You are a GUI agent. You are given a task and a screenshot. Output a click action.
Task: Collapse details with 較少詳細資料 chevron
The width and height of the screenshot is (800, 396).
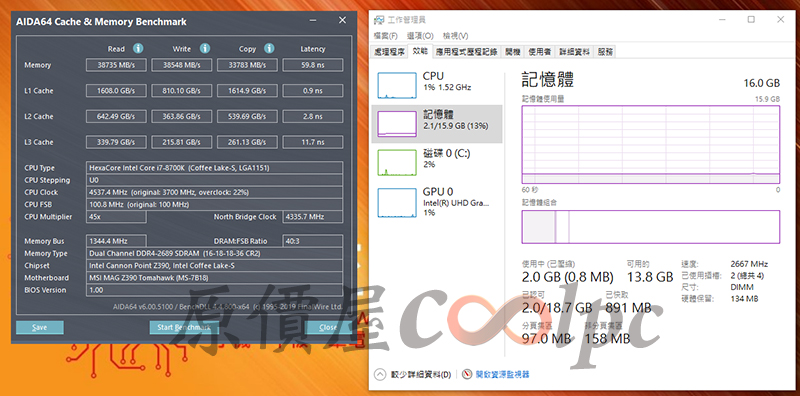pos(380,374)
